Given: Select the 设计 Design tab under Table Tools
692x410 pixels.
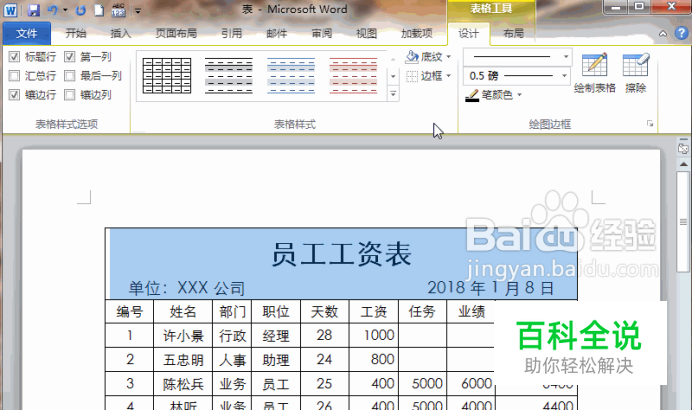Looking at the screenshot, I should [468, 34].
